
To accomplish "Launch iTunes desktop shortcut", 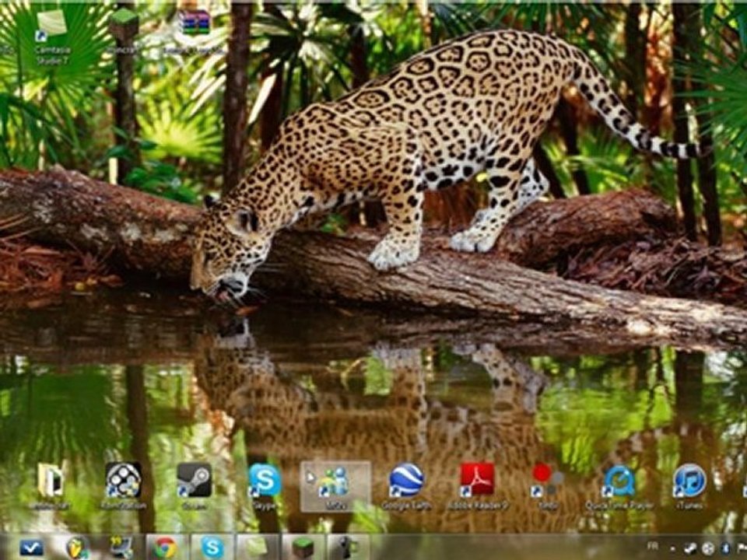I will pos(689,485).
